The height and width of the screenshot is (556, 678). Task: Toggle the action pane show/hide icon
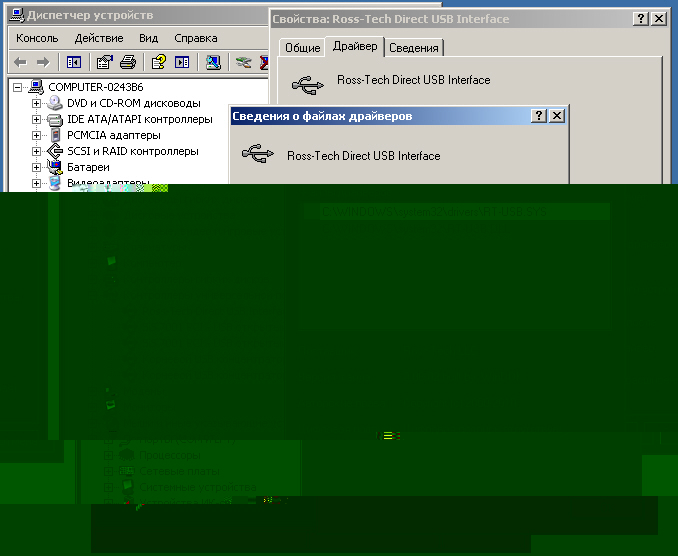pyautogui.click(x=182, y=63)
